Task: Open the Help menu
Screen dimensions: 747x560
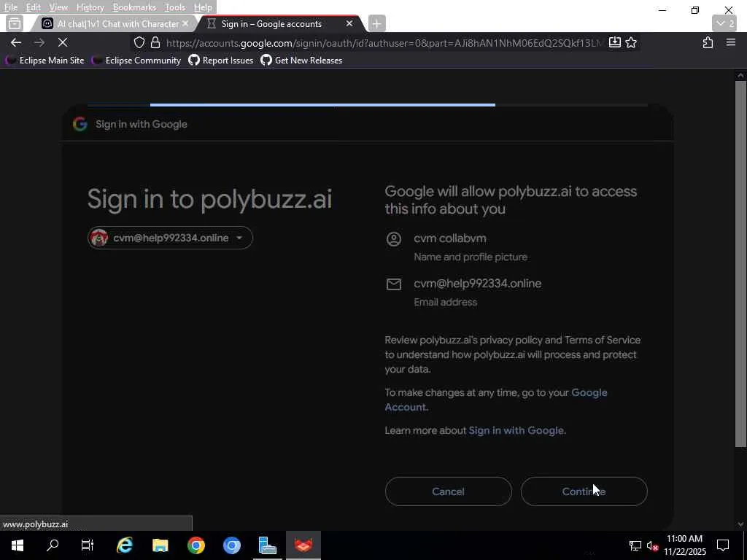Action: (203, 7)
